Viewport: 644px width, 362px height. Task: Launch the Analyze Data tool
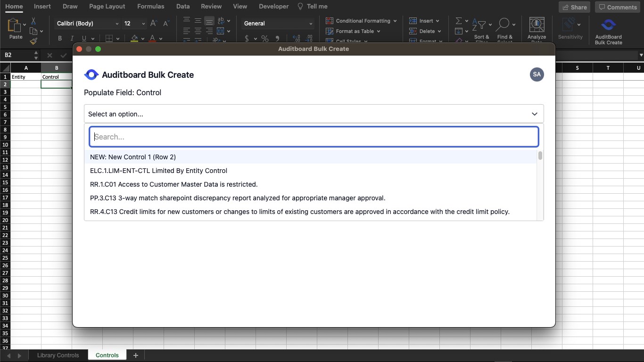(537, 30)
